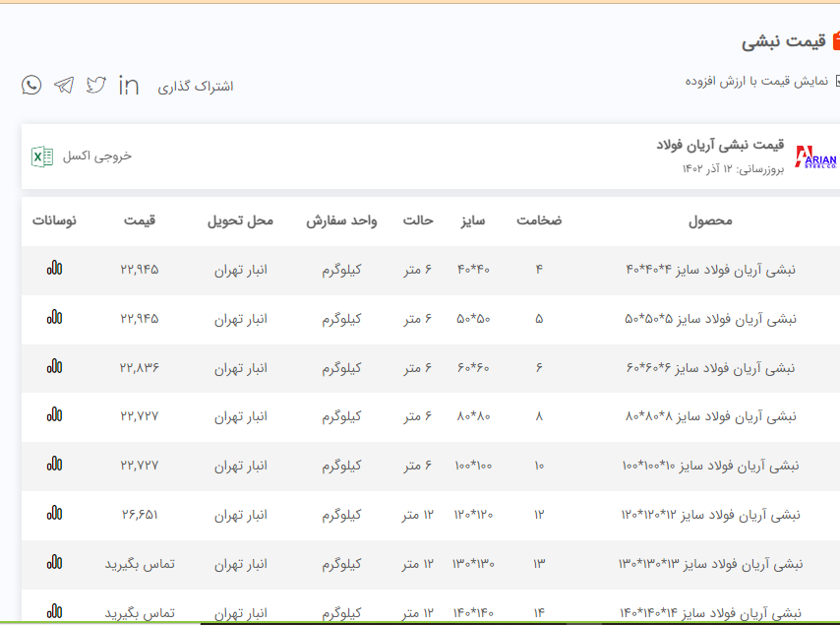Enable نمایش قیمت با ارزش افزوده checkbox

click(836, 82)
